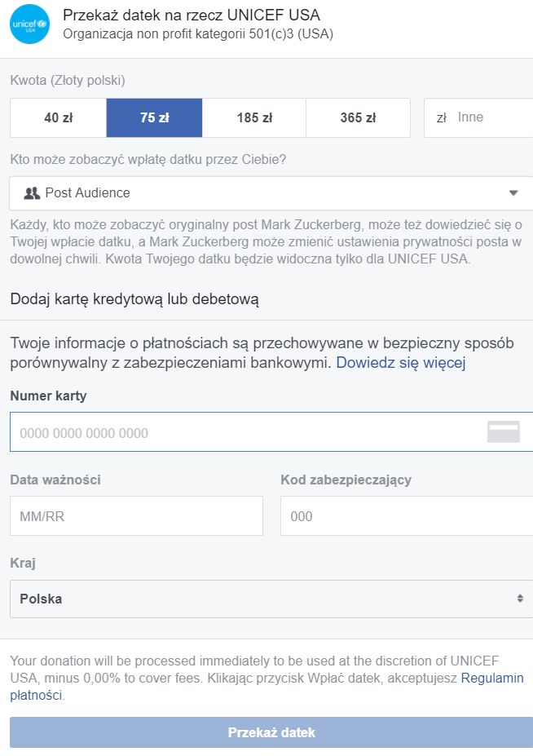Click the Przekaż datek button
The height and width of the screenshot is (756, 533).
coord(271,732)
